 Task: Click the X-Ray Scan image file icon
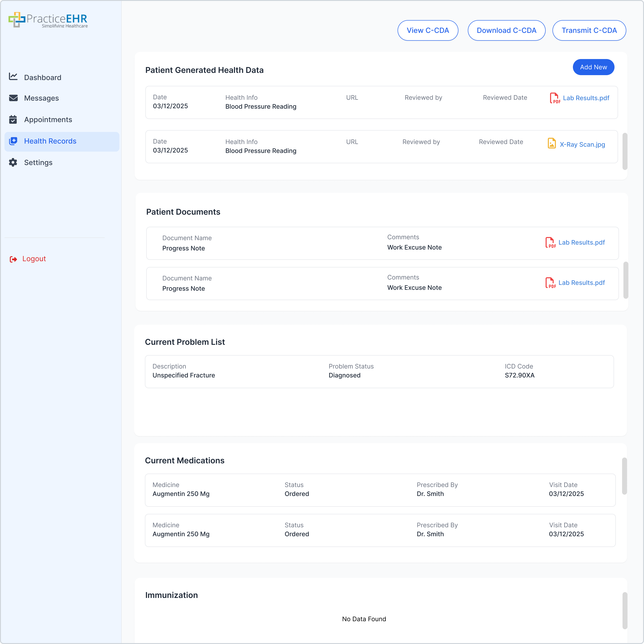[552, 144]
